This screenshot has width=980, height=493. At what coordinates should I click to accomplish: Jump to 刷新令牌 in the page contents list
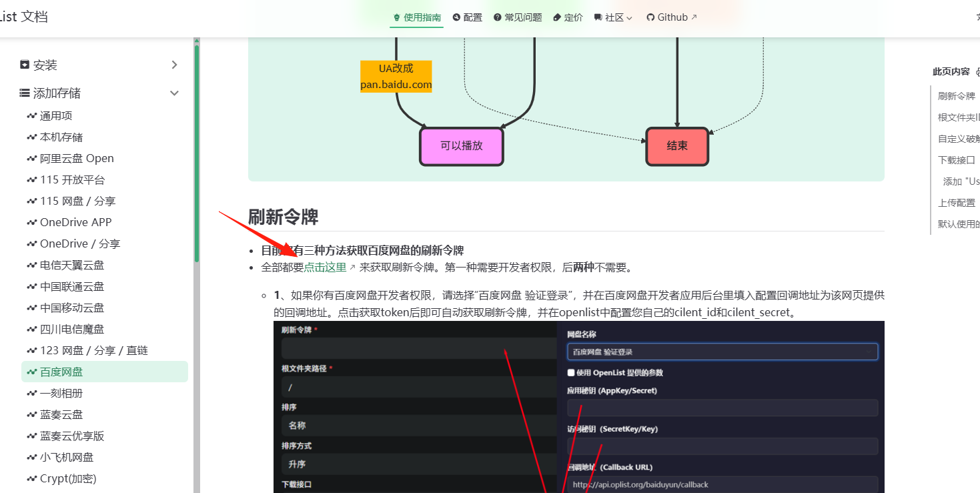pyautogui.click(x=957, y=96)
